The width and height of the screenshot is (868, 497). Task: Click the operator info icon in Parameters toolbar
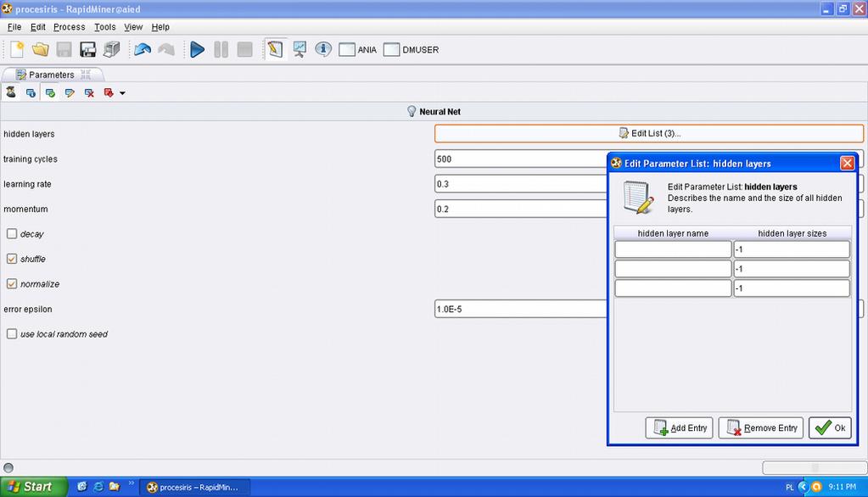click(x=31, y=93)
